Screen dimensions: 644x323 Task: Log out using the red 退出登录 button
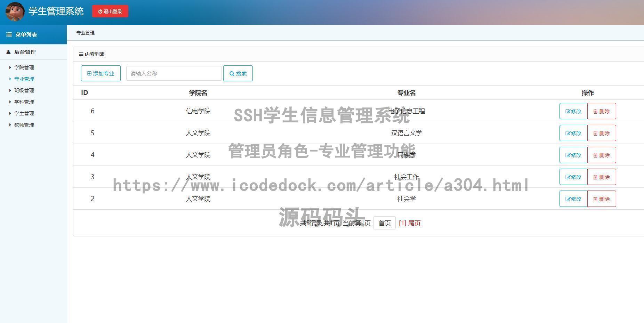[110, 11]
